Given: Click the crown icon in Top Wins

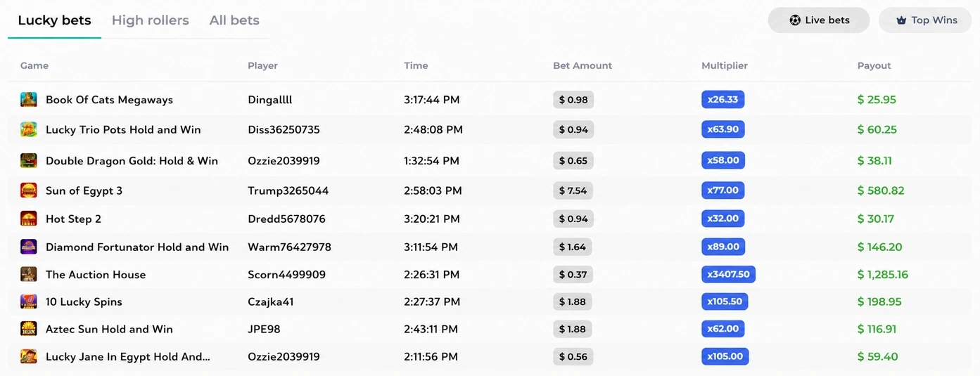Looking at the screenshot, I should (901, 20).
